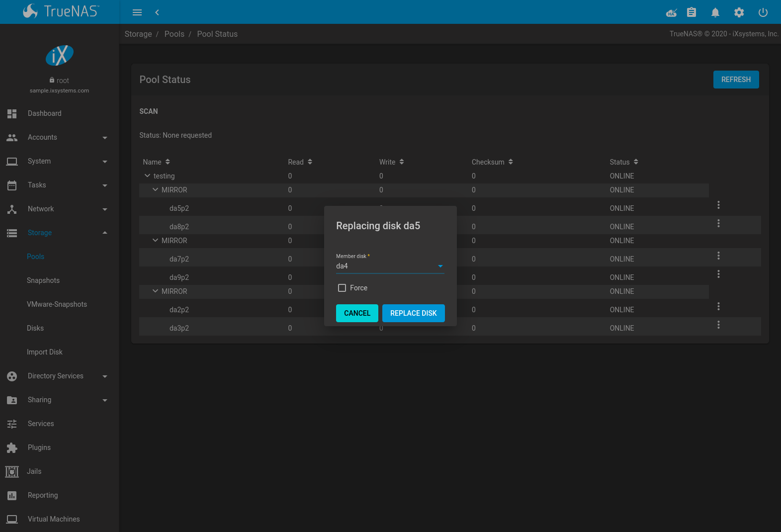Toggle the hamburger sidebar menu icon
The height and width of the screenshot is (532, 781).
[137, 12]
